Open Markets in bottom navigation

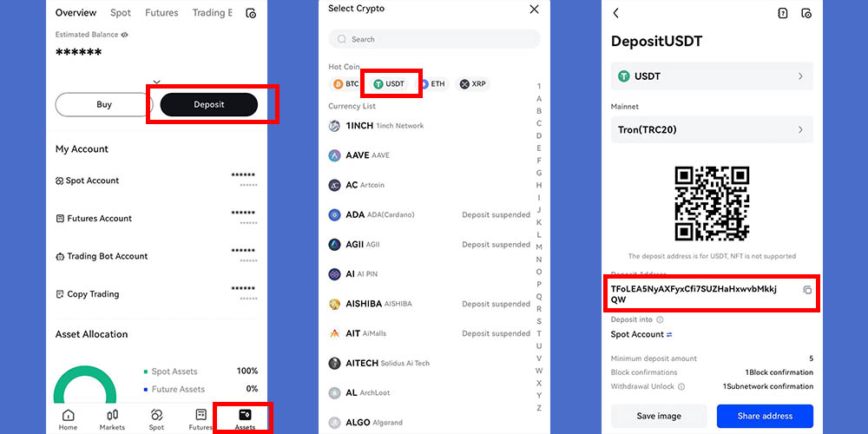click(x=112, y=419)
